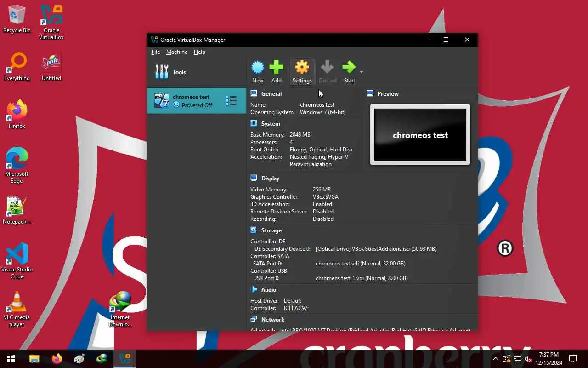Click the chromeos test_1.vdi USB disk entry
This screenshot has height=368, width=588.
pos(362,278)
